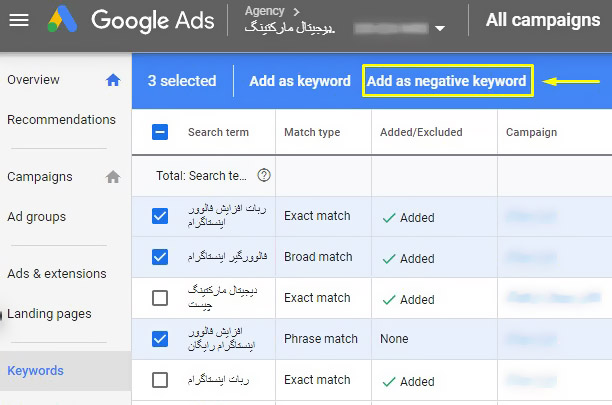Sort by the Search term column header
This screenshot has width=612, height=405.
coord(218,132)
